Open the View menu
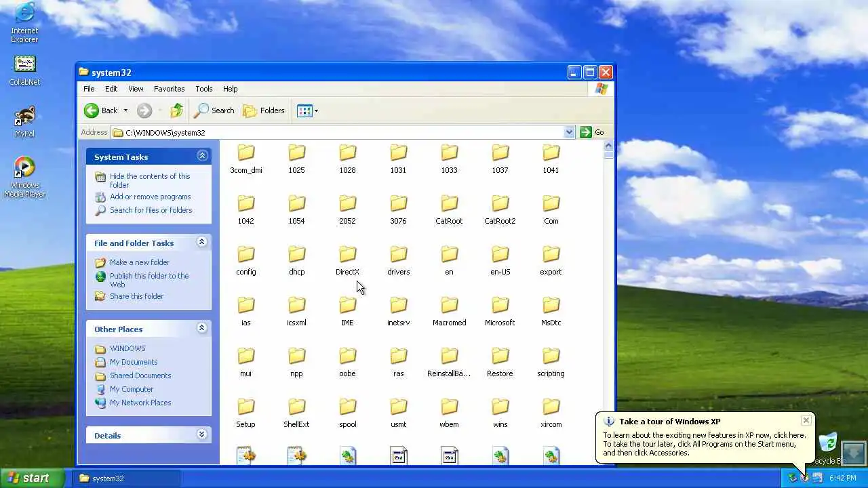The image size is (868, 488). [x=136, y=89]
